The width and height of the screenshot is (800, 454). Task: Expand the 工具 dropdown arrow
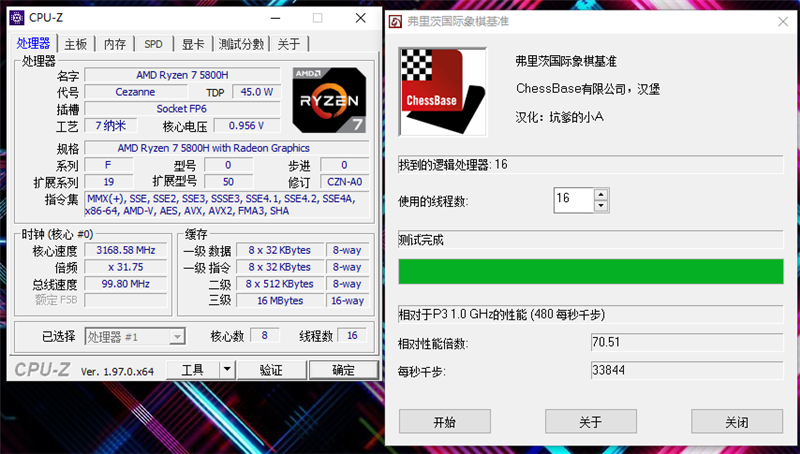pyautogui.click(x=227, y=370)
